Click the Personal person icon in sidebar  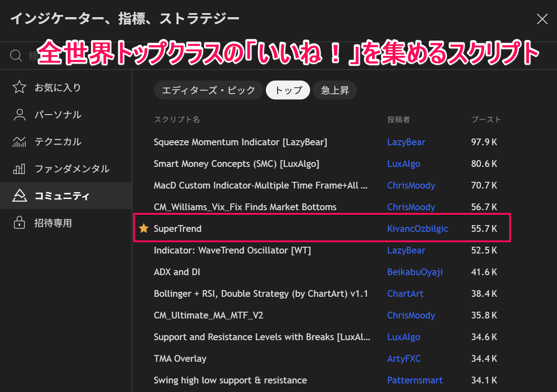19,115
